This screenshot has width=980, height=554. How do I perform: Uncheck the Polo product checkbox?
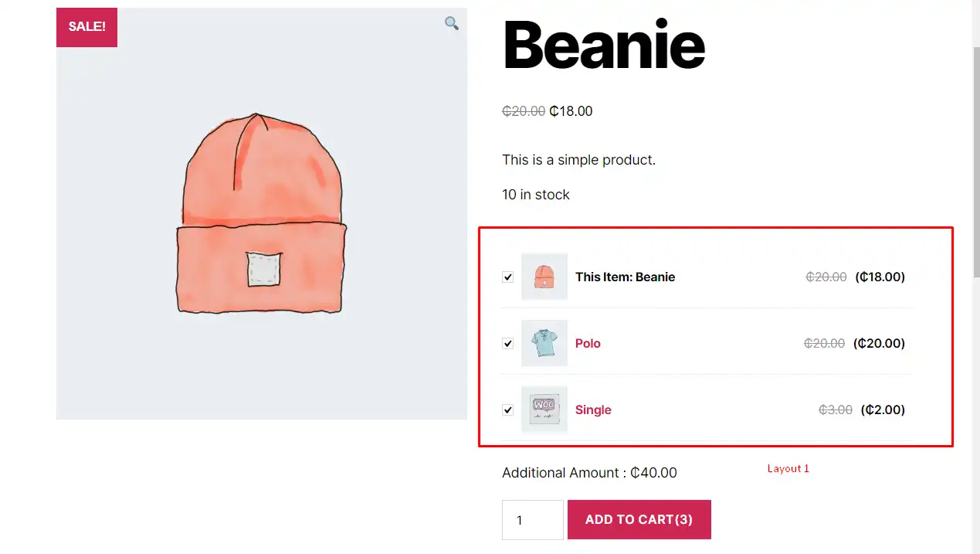pos(507,343)
